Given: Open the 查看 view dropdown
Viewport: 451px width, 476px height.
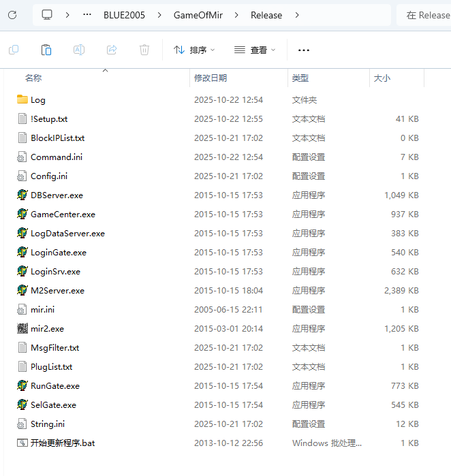Looking at the screenshot, I should tap(255, 50).
